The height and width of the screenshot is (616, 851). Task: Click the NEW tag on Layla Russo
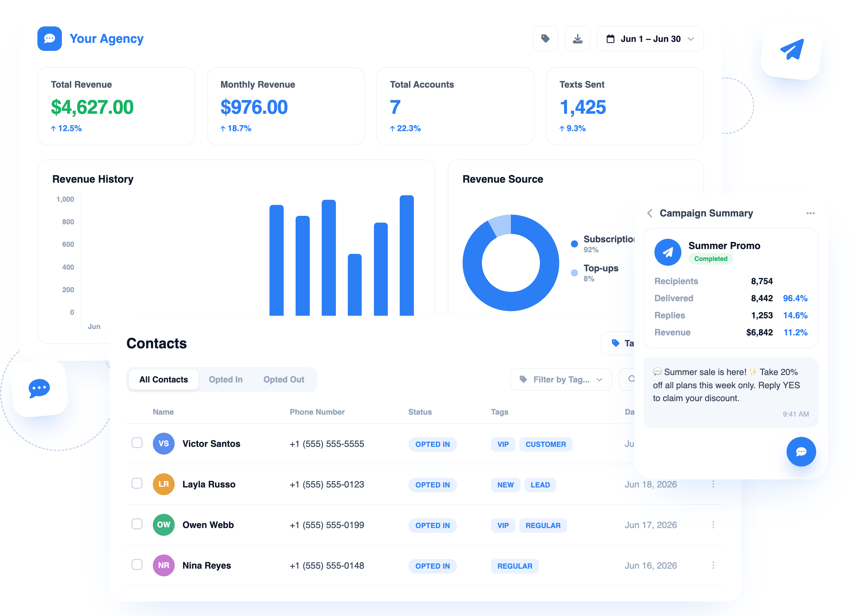point(505,485)
